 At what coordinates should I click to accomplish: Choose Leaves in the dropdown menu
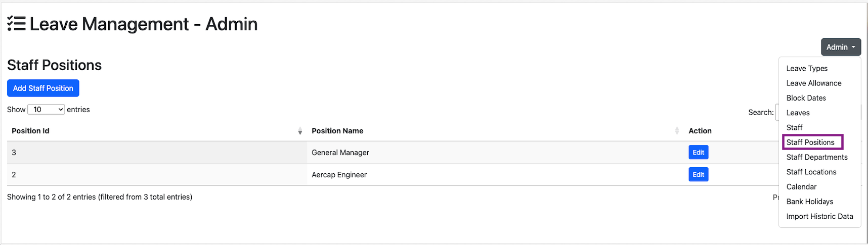point(798,113)
